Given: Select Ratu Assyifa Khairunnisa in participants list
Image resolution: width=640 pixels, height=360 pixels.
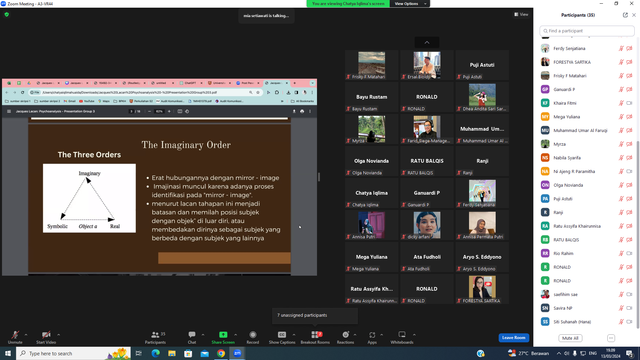Looking at the screenshot, I should (587, 226).
